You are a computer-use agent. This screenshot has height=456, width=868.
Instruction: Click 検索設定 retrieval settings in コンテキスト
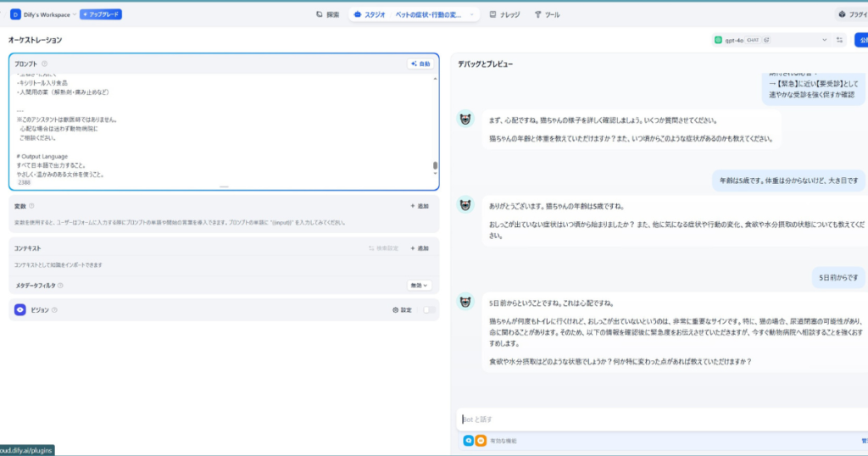point(383,248)
